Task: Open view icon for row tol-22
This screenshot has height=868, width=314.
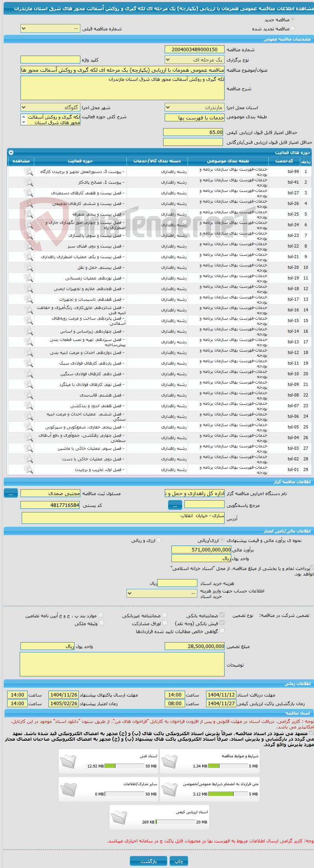Action: 28,246
